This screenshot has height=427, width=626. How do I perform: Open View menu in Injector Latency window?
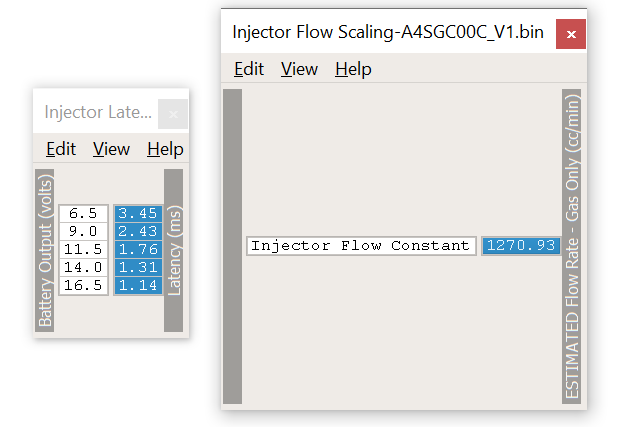coord(111,149)
